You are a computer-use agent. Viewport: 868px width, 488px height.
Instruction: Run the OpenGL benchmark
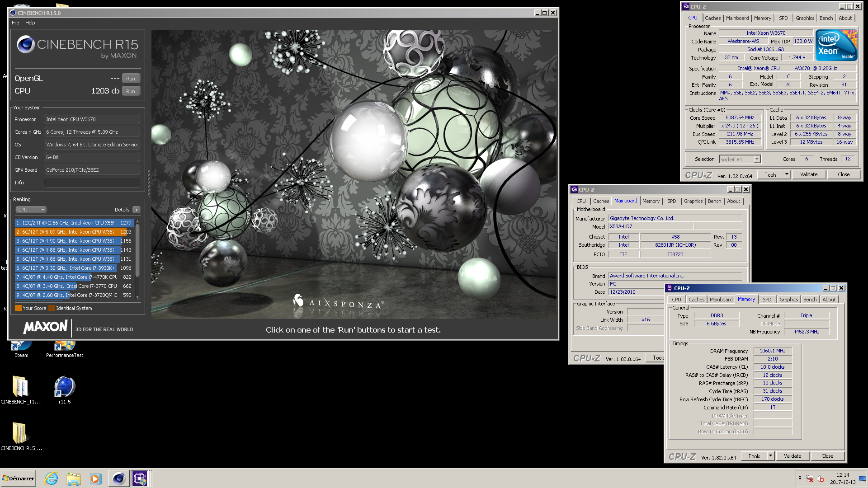131,78
